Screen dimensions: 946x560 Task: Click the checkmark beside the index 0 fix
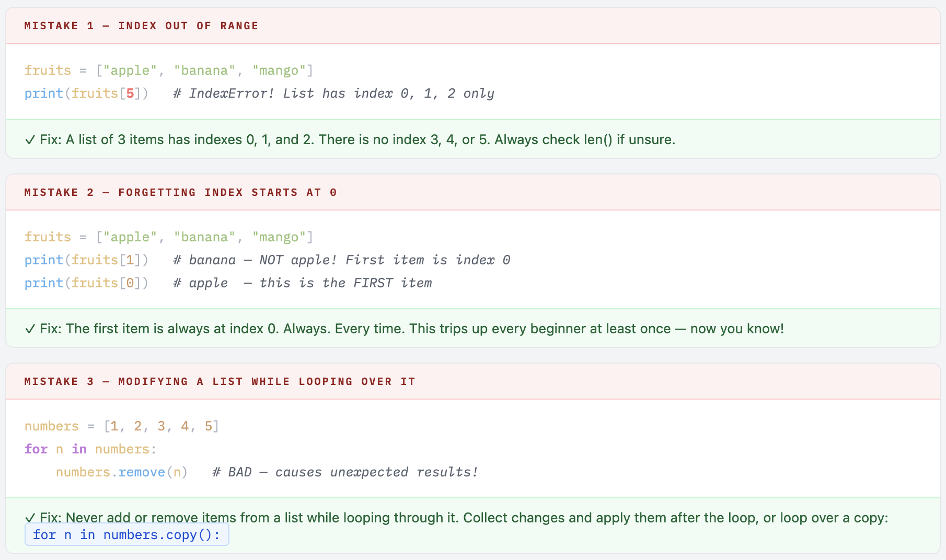click(30, 329)
